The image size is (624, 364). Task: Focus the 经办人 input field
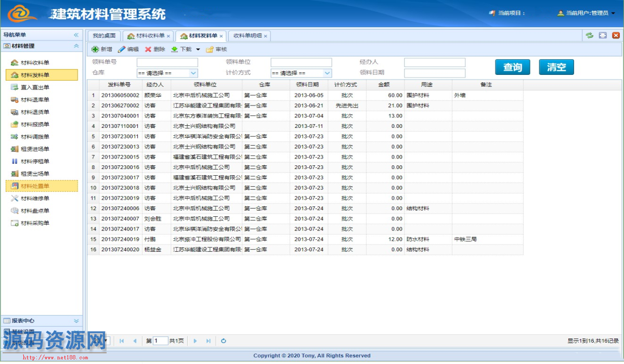(x=435, y=62)
